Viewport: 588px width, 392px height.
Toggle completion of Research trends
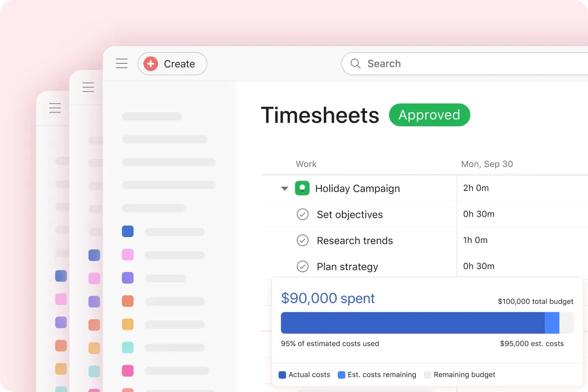(x=302, y=240)
